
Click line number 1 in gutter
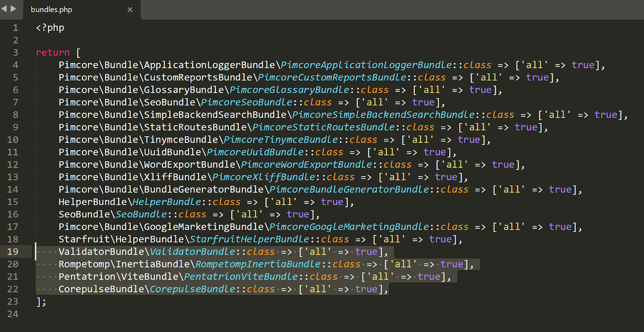pyautogui.click(x=15, y=28)
